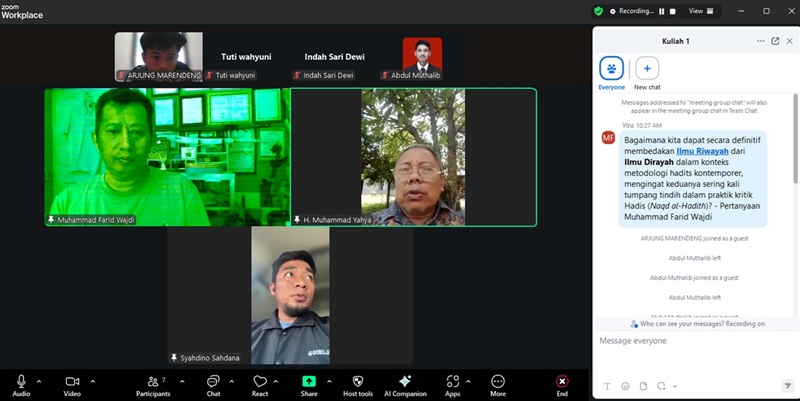Pause the recording
800x401 pixels.
point(662,11)
